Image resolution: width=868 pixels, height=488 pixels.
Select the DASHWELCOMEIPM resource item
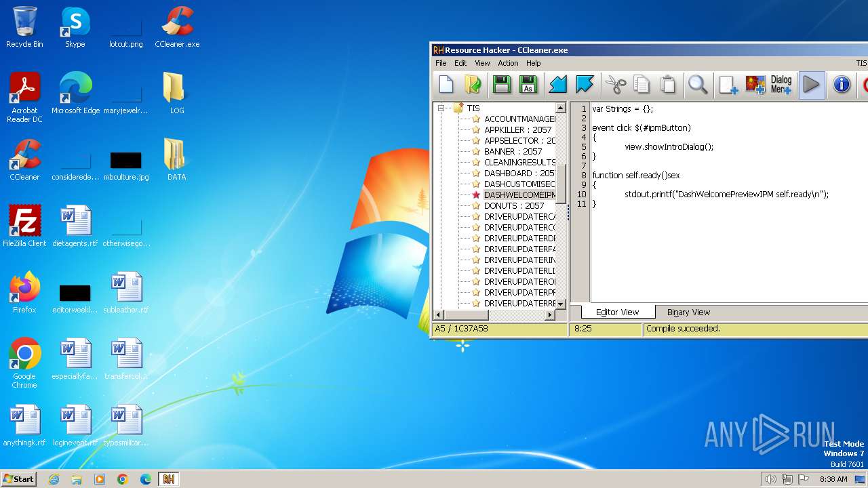(519, 195)
